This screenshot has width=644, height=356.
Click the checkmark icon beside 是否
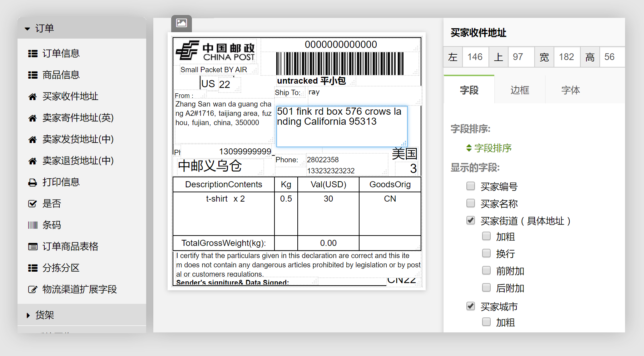[33, 204]
